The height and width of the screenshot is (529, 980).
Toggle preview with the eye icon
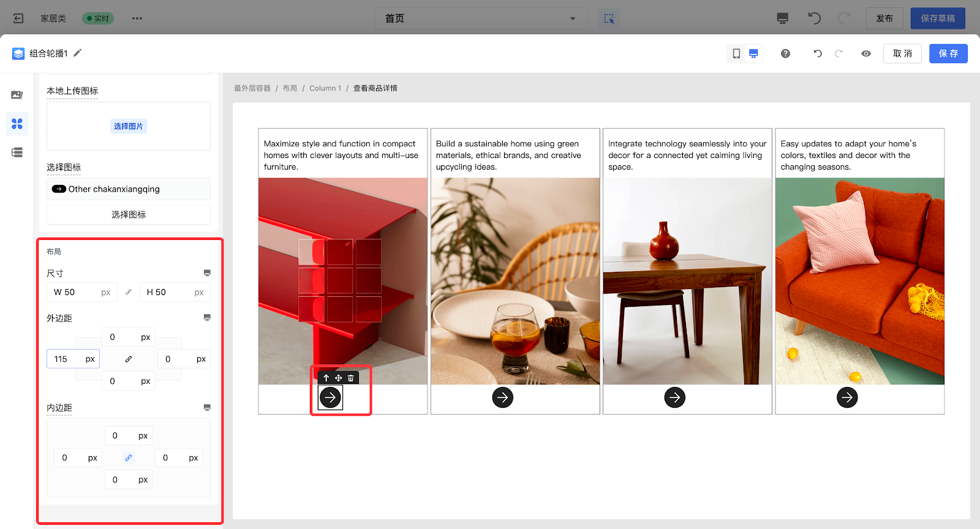coord(866,54)
